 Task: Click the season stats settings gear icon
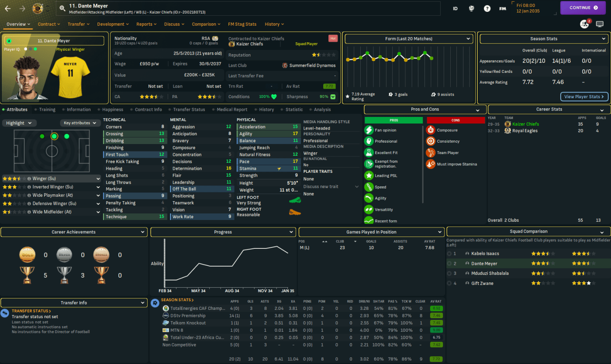pos(155,303)
